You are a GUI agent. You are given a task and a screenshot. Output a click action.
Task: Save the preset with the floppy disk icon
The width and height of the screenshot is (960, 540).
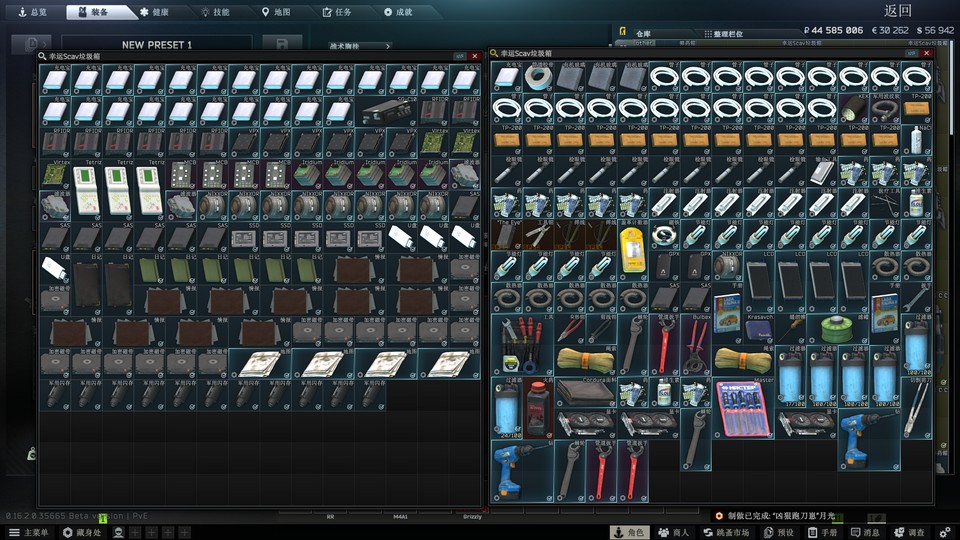pos(282,43)
